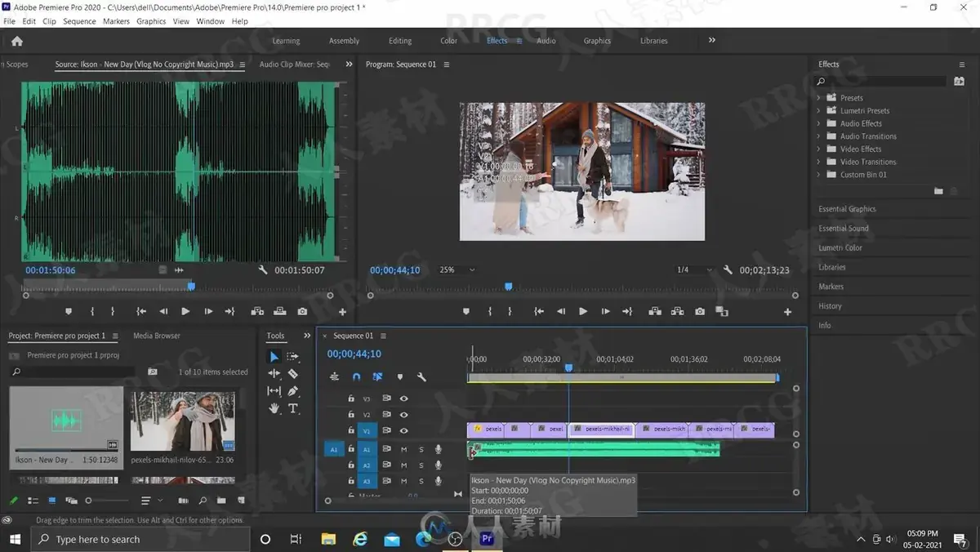The height and width of the screenshot is (552, 980).
Task: Select the Ripple Edit tool
Action: coord(274,374)
